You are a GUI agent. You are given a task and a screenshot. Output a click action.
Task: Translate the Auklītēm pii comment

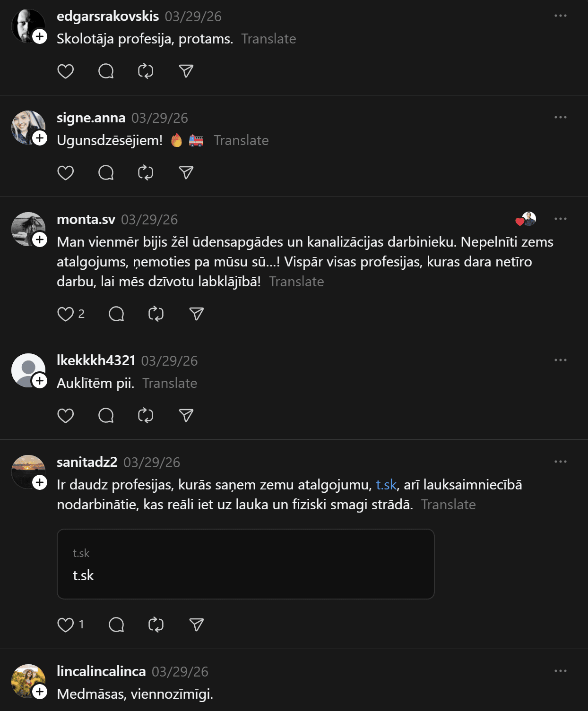point(170,383)
